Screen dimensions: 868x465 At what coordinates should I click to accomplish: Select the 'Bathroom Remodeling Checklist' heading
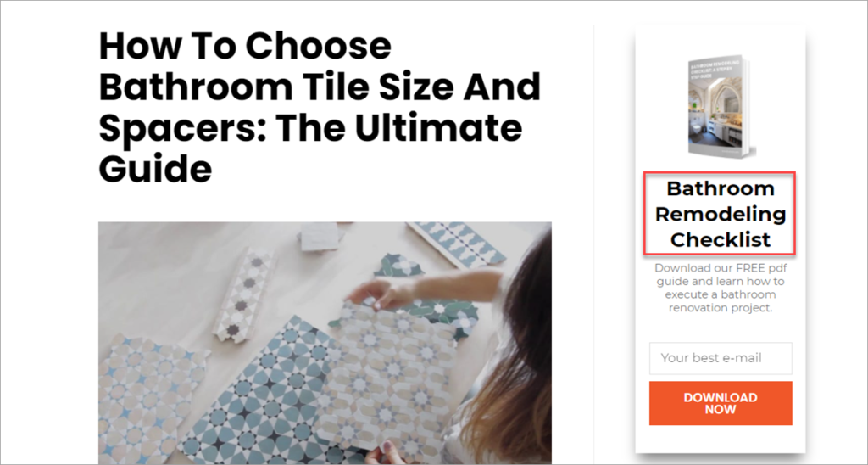[x=721, y=214]
